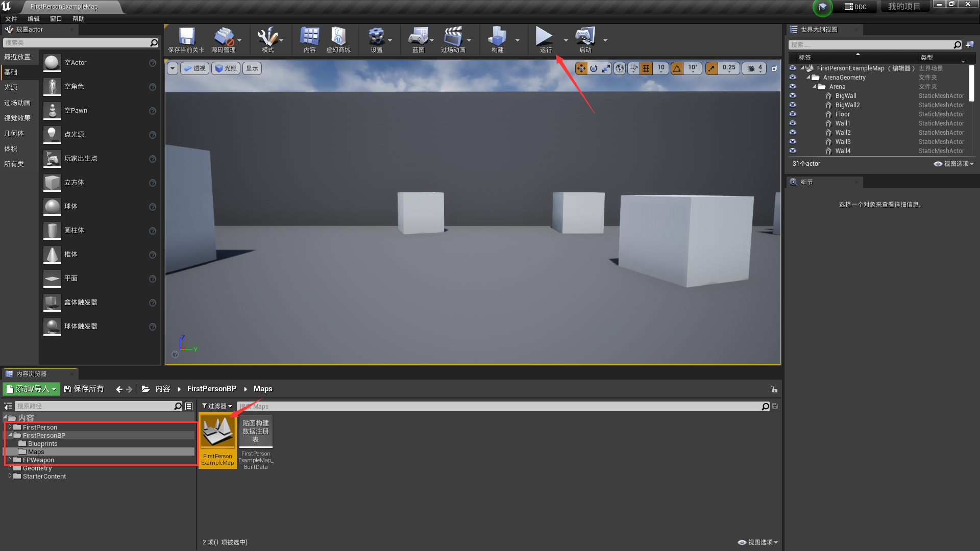Toggle visibility of BigWall actor

[793, 96]
